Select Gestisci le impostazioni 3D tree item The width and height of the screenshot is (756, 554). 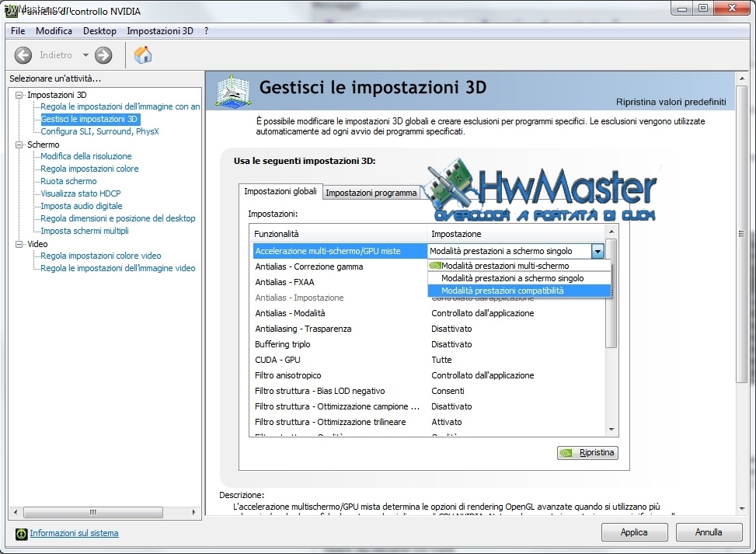pyautogui.click(x=89, y=119)
